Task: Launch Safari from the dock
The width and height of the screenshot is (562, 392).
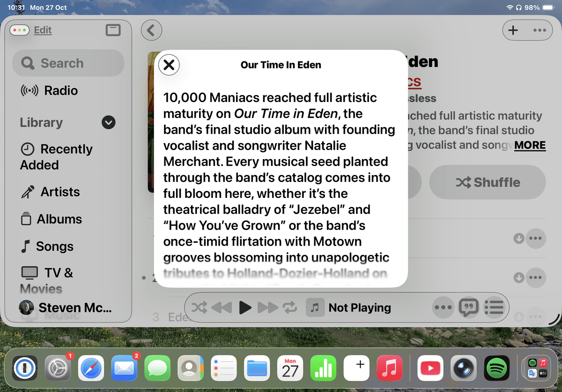Action: click(91, 368)
